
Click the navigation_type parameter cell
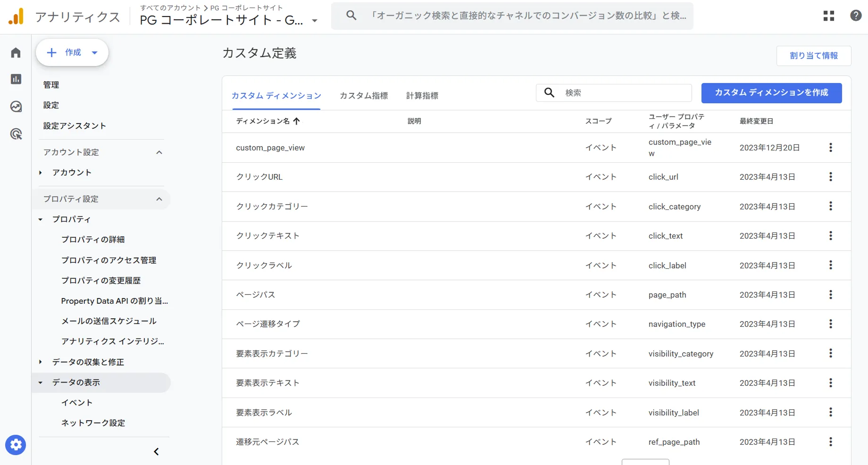tap(677, 324)
